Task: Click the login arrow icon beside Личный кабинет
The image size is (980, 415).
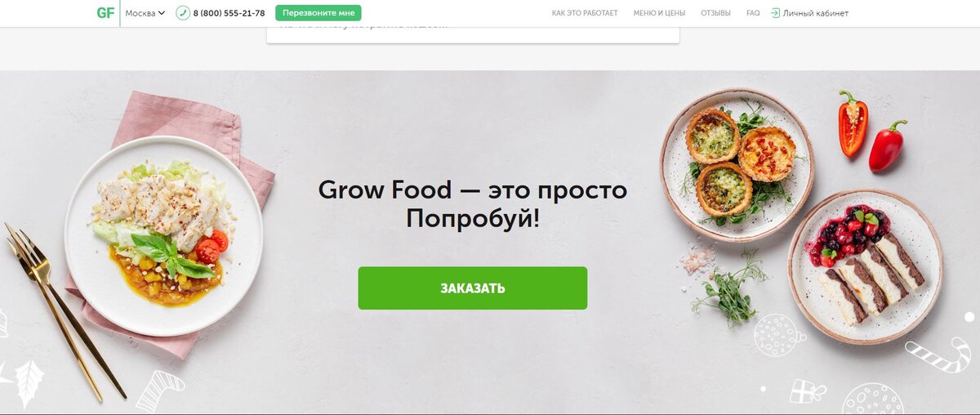Action: (774, 13)
